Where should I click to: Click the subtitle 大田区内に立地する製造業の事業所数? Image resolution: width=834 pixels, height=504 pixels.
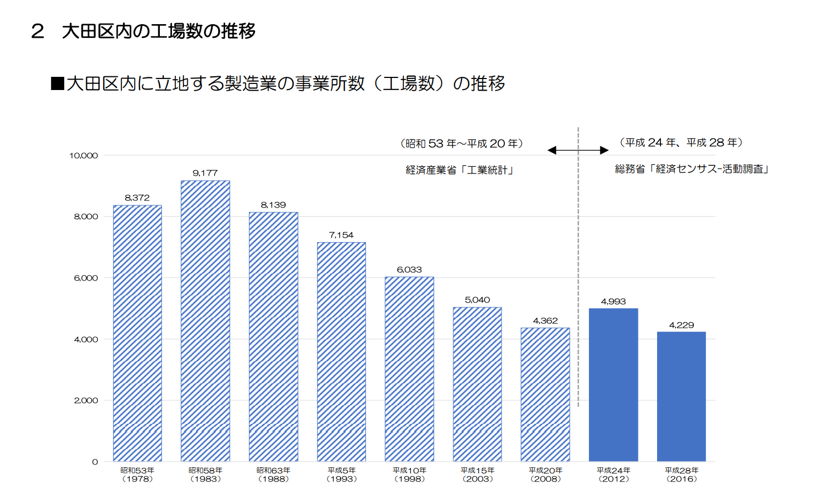[x=216, y=83]
